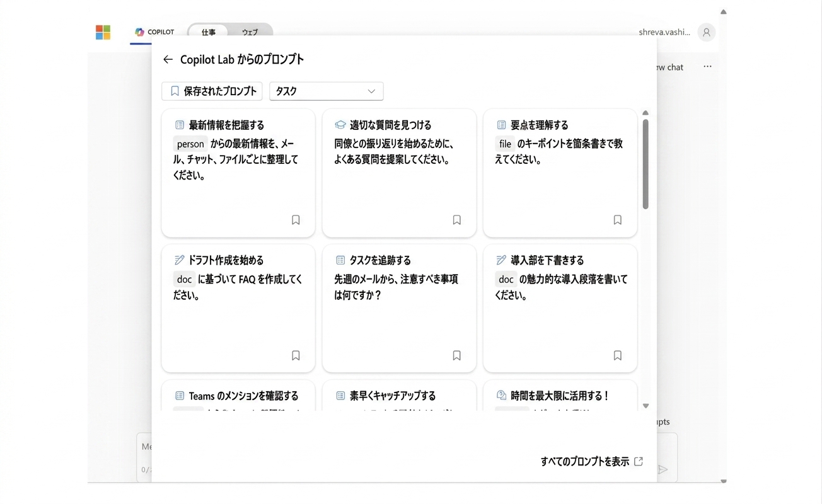Screen dimensions: 822x504
Task: Click the prompt list scrollbar thumb
Action: pos(645,164)
